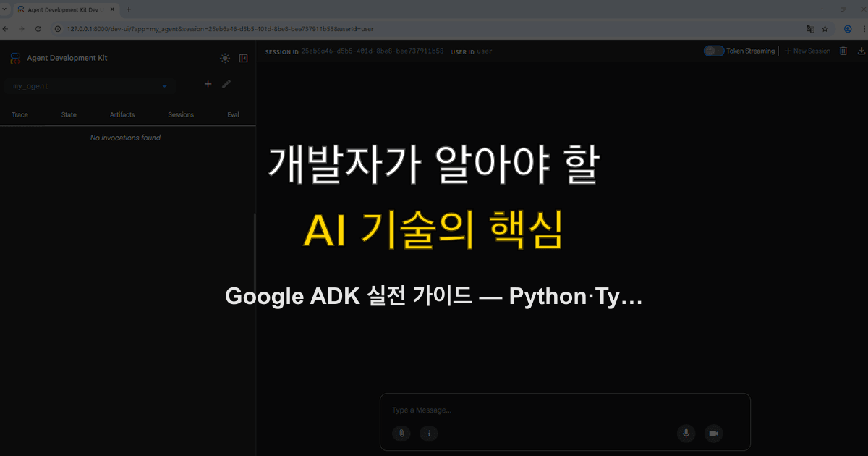Bookmark this page with the star icon
Image resolution: width=868 pixels, height=456 pixels.
[826, 29]
